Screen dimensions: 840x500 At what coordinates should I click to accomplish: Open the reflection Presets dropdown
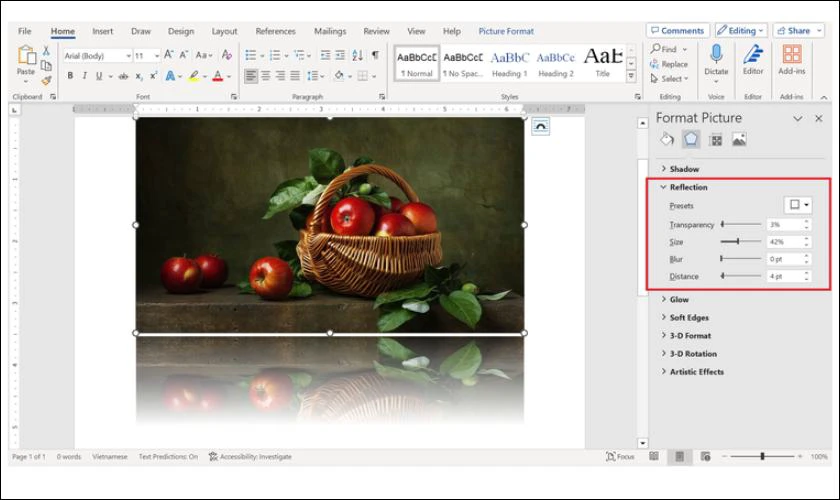pos(798,205)
